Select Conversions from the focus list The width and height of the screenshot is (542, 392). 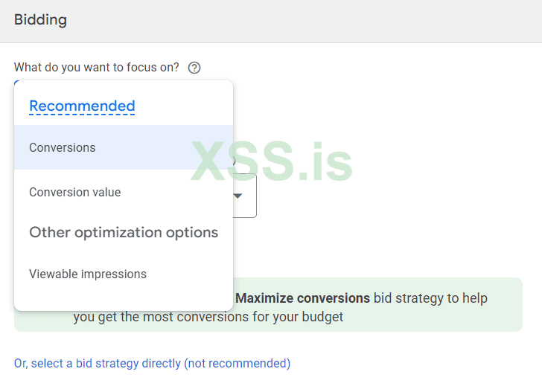point(123,147)
